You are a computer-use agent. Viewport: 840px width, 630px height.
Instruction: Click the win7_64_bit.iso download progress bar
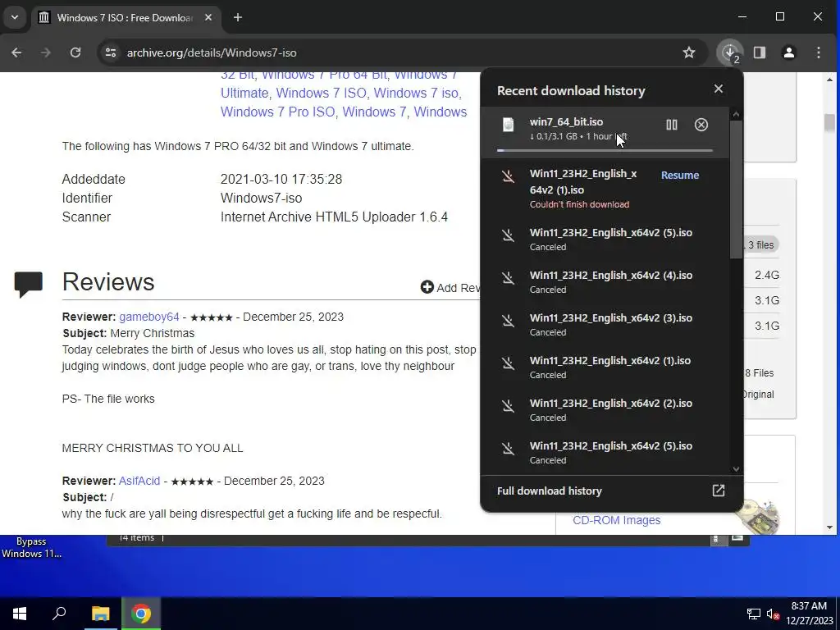click(x=605, y=151)
